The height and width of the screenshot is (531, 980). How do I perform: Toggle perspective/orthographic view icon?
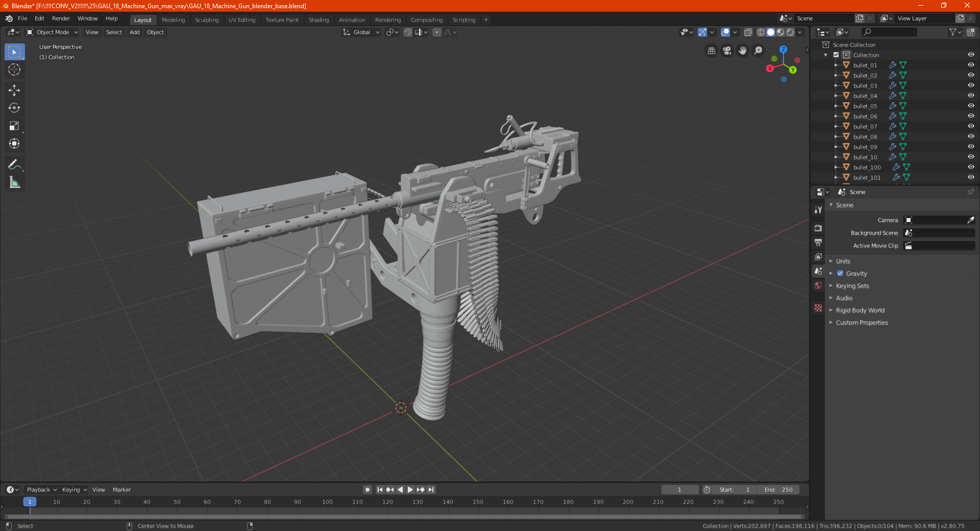[x=711, y=51]
